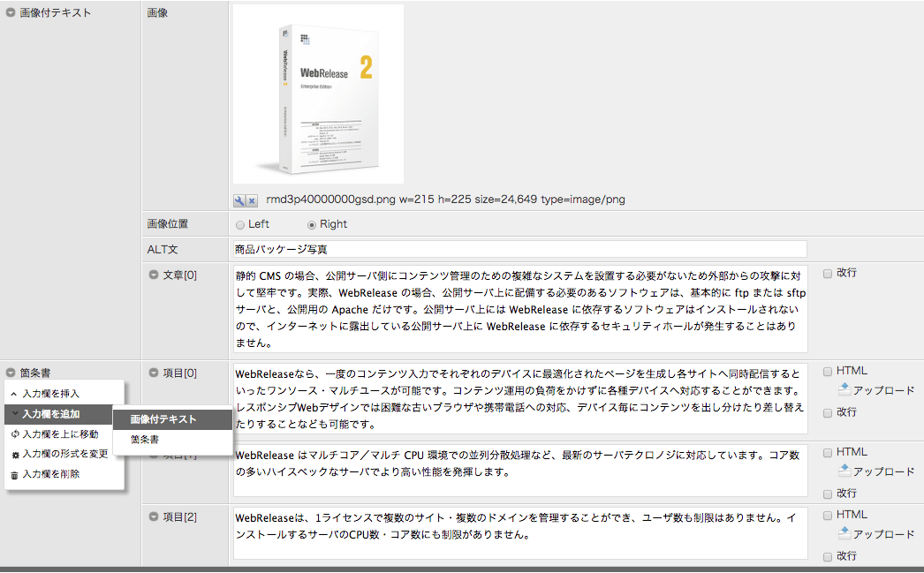Choose 入力欄を追加 menu entry
The image size is (924, 573).
(58, 414)
